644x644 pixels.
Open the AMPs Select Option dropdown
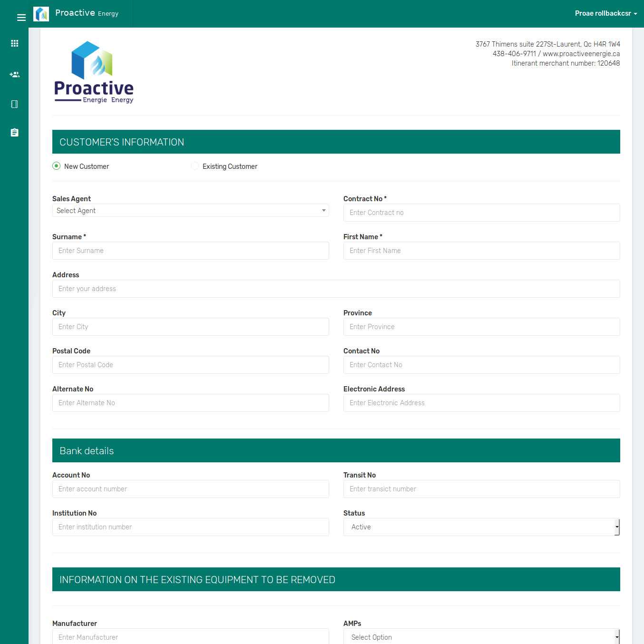(482, 636)
